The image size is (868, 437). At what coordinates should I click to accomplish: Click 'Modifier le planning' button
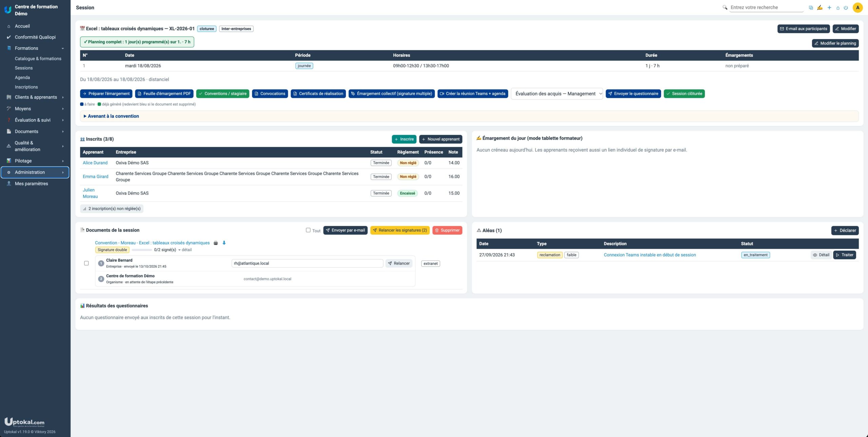click(x=835, y=43)
